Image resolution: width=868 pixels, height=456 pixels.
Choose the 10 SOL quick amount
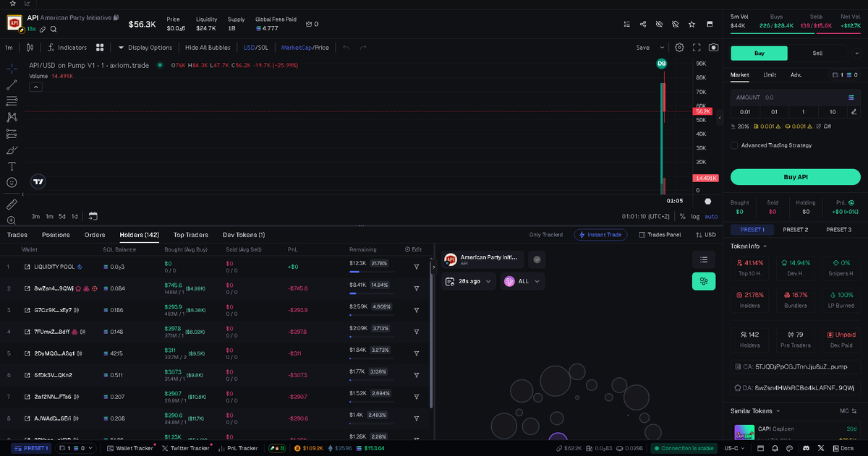(833, 112)
